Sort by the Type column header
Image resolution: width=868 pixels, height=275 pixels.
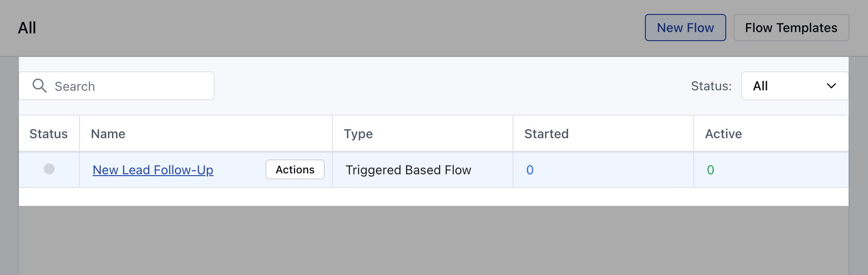tap(358, 134)
